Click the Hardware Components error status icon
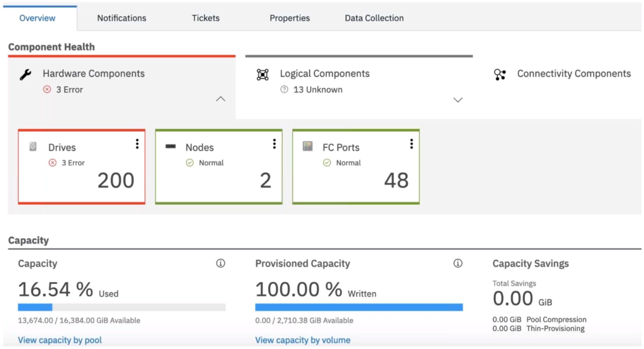 47,89
